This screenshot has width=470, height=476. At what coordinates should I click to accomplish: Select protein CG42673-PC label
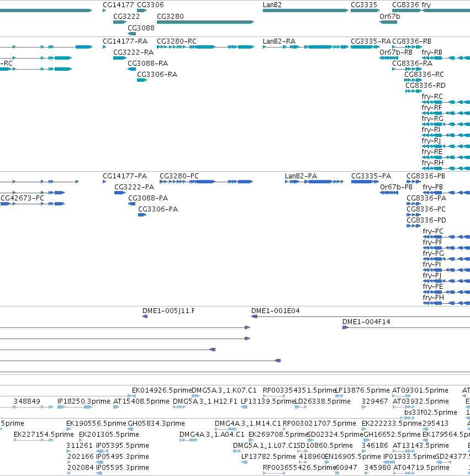coord(23,198)
